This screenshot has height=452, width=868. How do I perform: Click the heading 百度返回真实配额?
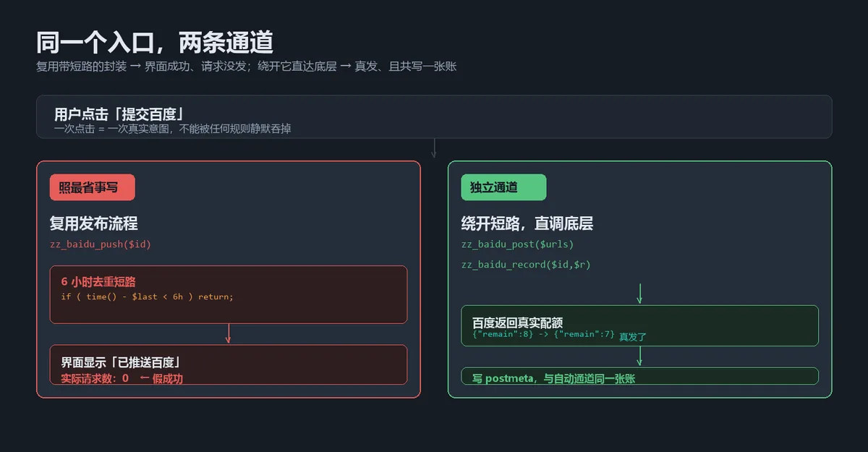(x=517, y=323)
